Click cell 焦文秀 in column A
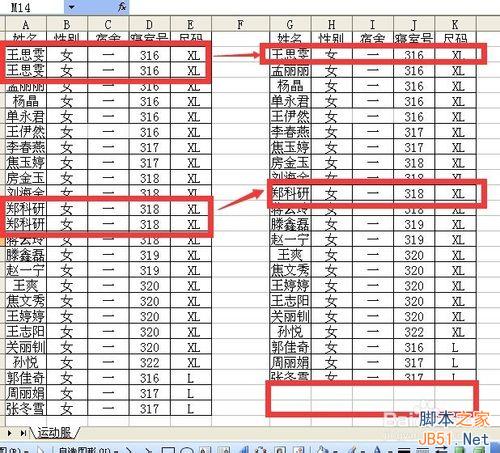Screen dimensions: 500x453 (26, 301)
